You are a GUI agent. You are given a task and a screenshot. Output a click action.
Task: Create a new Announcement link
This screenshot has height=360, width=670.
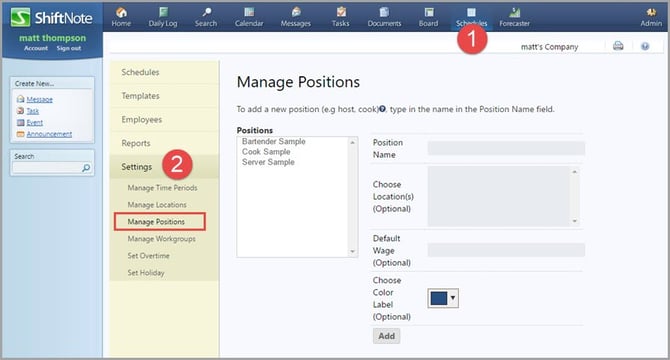pyautogui.click(x=49, y=134)
